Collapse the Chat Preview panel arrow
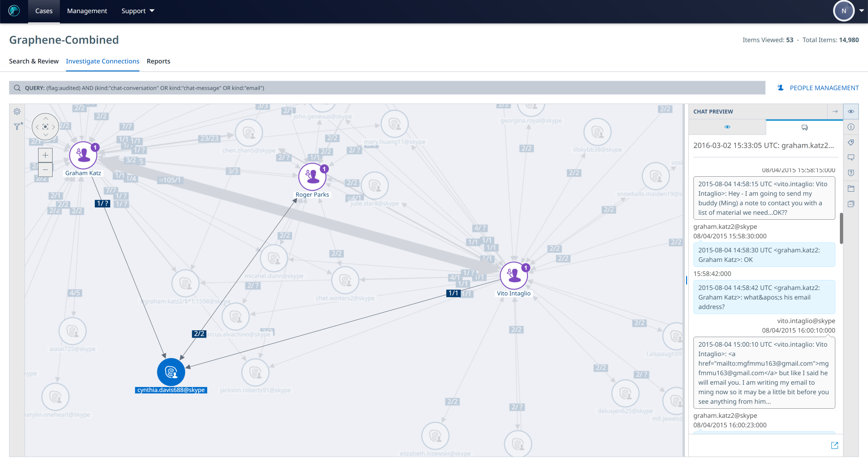 [835, 111]
